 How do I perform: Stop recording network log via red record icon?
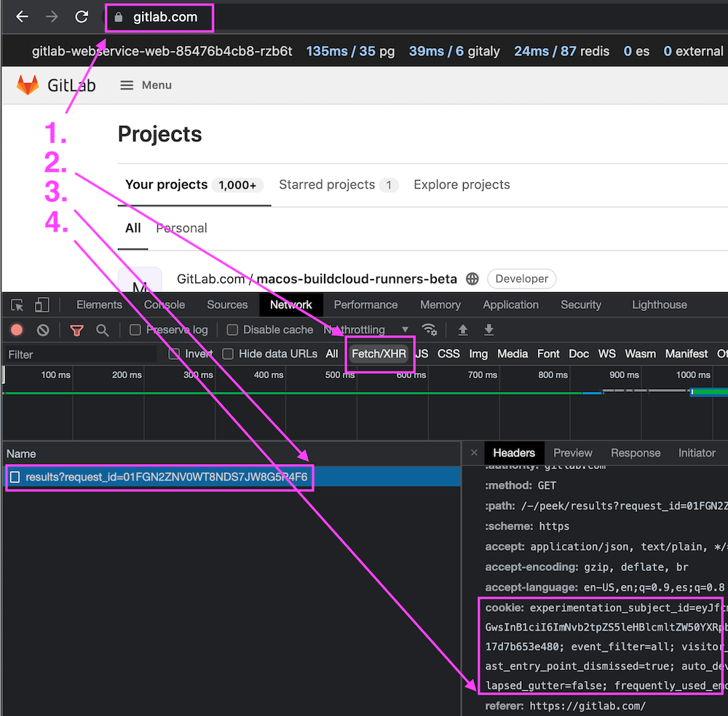[x=17, y=329]
